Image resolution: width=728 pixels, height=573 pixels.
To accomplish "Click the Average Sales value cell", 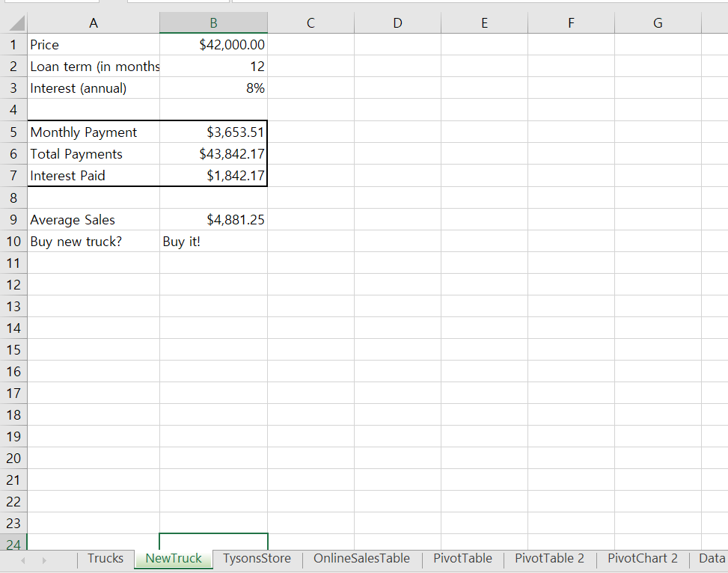I will click(213, 219).
